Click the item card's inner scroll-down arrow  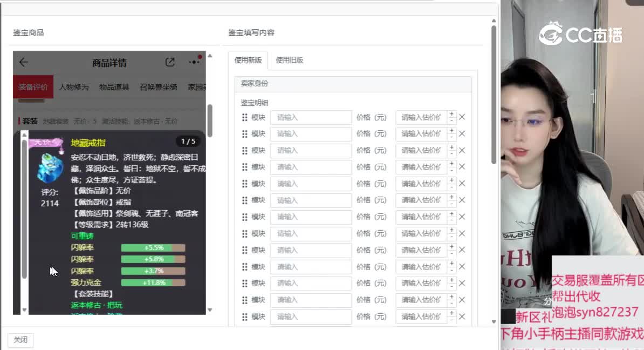pyautogui.click(x=24, y=310)
